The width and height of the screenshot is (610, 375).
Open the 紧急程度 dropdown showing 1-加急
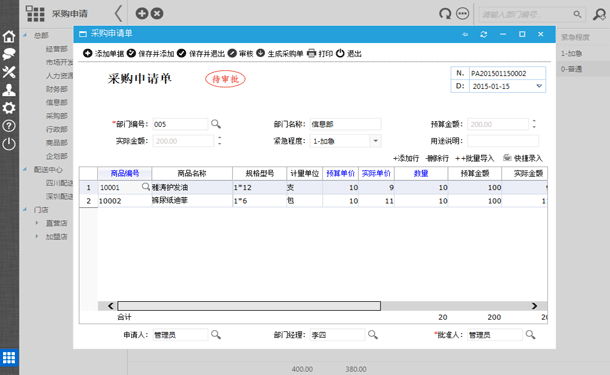375,141
